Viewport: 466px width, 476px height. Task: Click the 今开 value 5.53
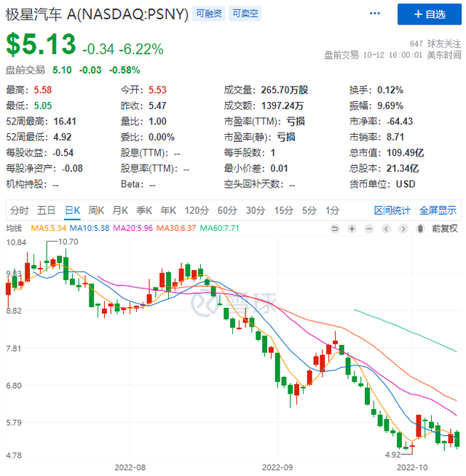(x=157, y=90)
